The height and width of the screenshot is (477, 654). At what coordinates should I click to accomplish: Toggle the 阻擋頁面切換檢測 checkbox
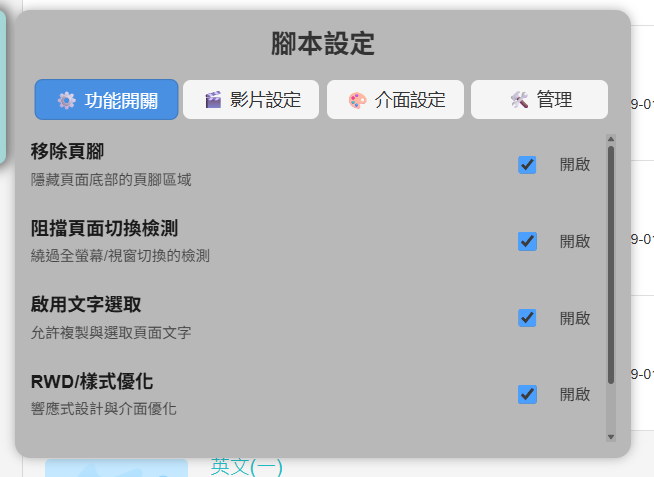point(527,241)
